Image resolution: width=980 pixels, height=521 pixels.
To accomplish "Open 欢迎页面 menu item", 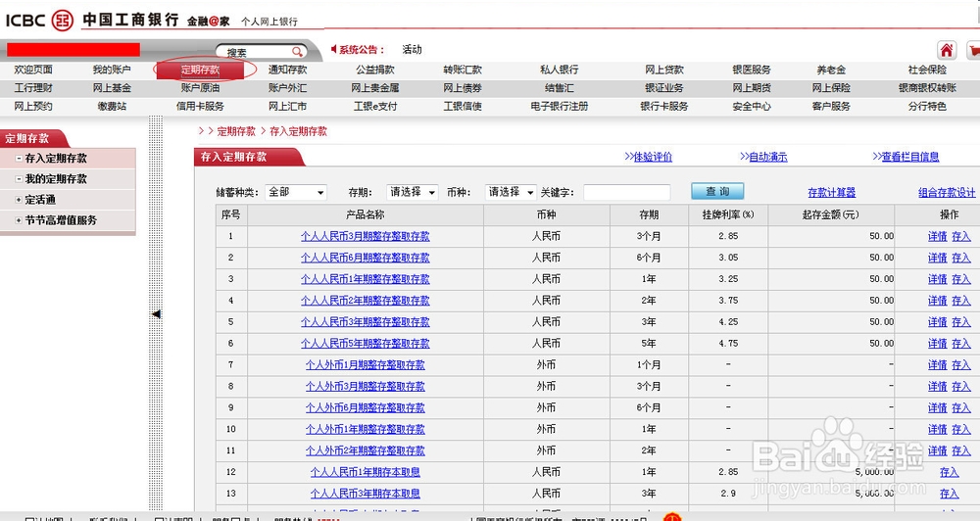I will (33, 70).
